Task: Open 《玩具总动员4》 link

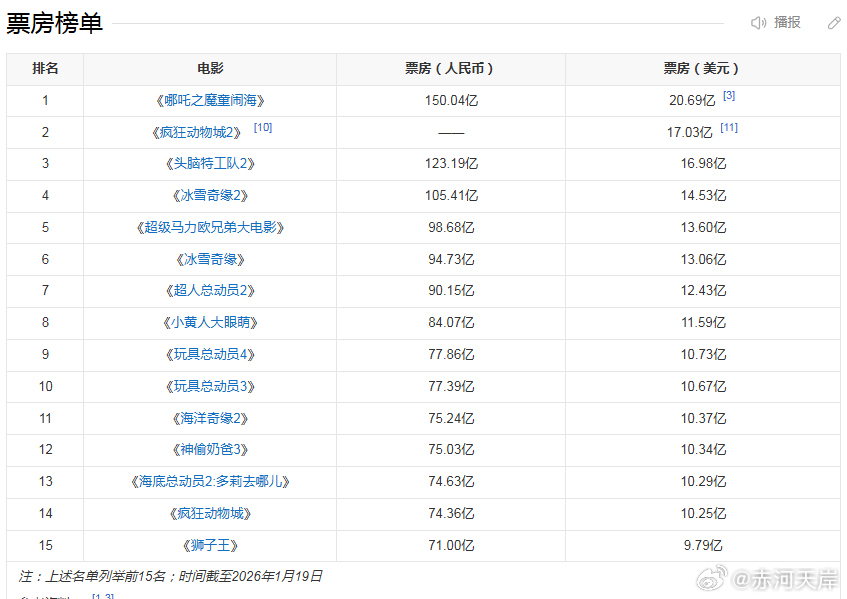Action: tap(210, 354)
